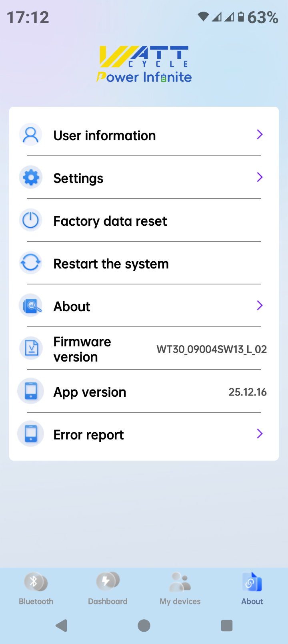The width and height of the screenshot is (288, 644).
Task: Tap the User information person icon
Action: [x=31, y=135]
